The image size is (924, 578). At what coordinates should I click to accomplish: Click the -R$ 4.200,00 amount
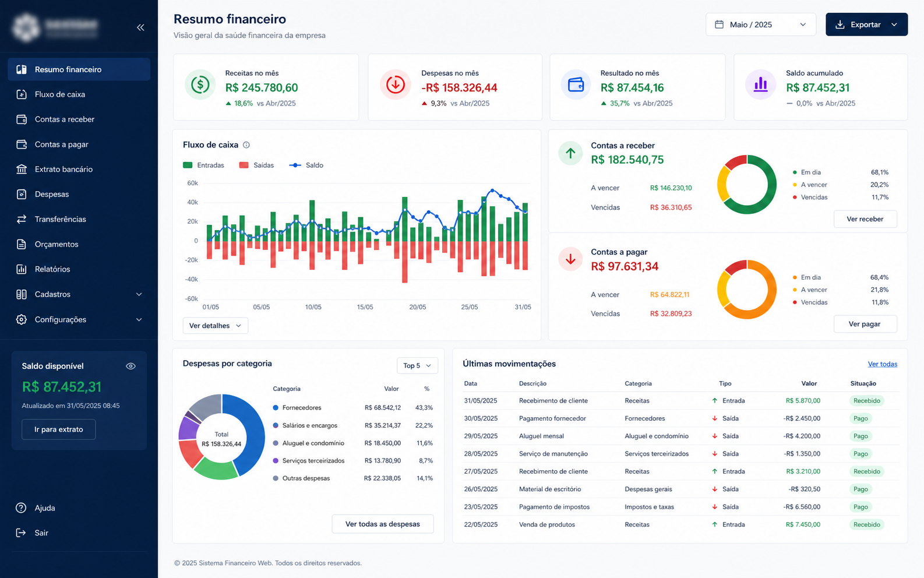point(802,436)
